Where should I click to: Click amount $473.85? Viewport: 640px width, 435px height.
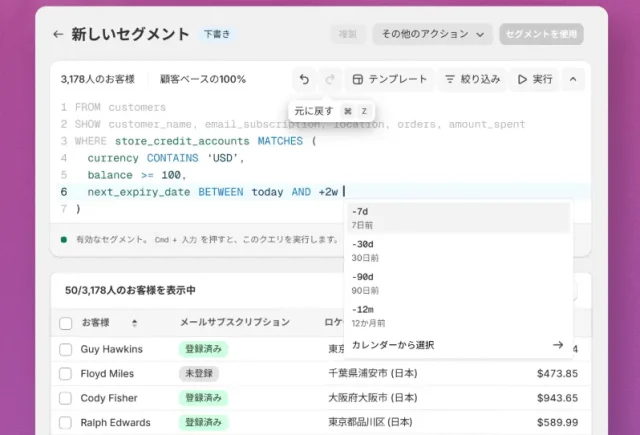tap(557, 373)
